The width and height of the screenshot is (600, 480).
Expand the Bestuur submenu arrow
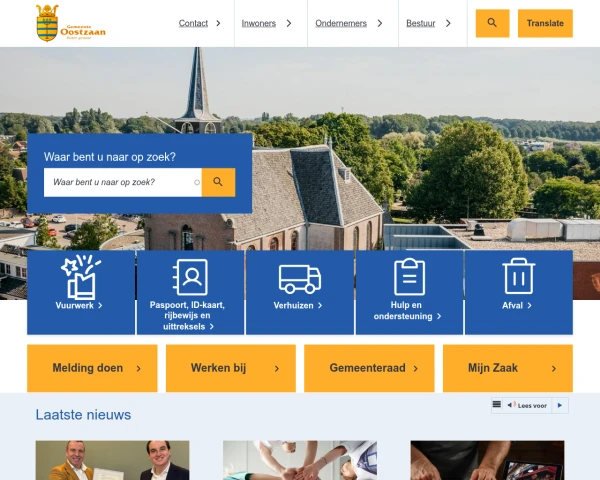[x=448, y=23]
